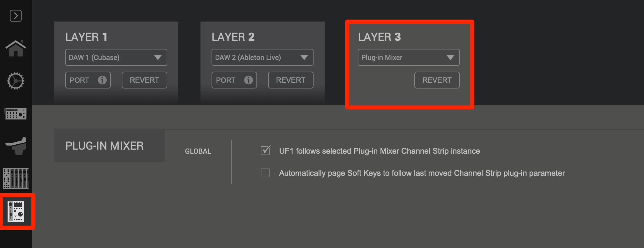Select the LAYER 3 panel heading
This screenshot has height=248, width=644.
[x=379, y=37]
